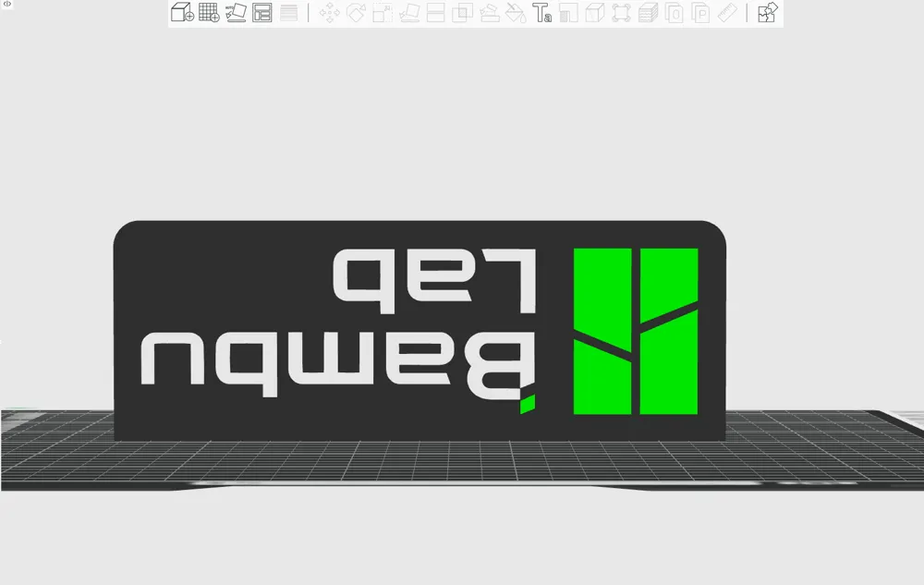
Task: Select the Move tool
Action: [327, 13]
